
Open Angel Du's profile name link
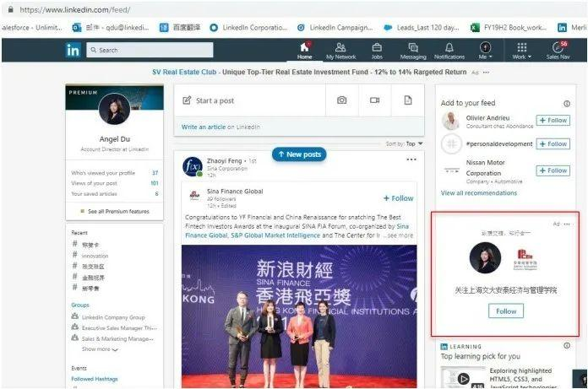click(x=115, y=139)
